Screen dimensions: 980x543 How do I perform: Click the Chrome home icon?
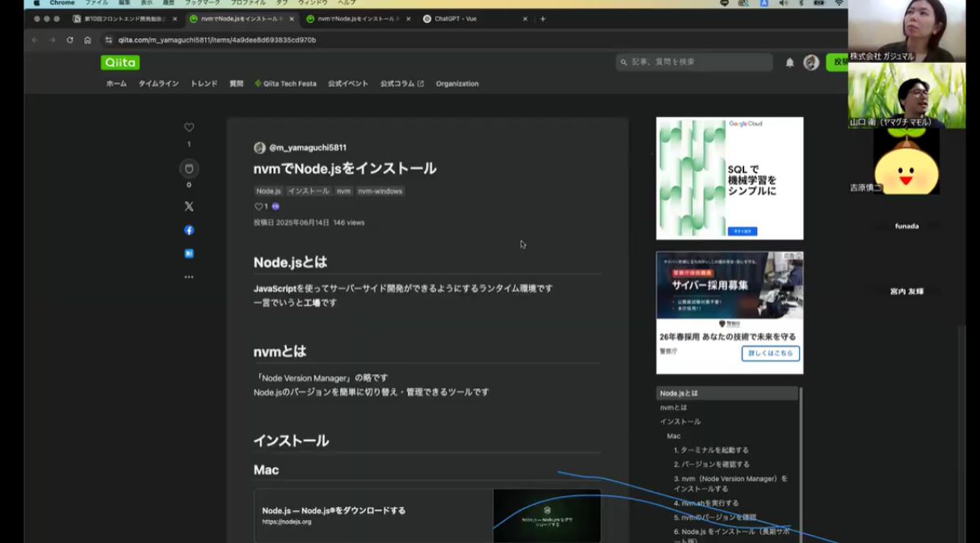tap(88, 40)
